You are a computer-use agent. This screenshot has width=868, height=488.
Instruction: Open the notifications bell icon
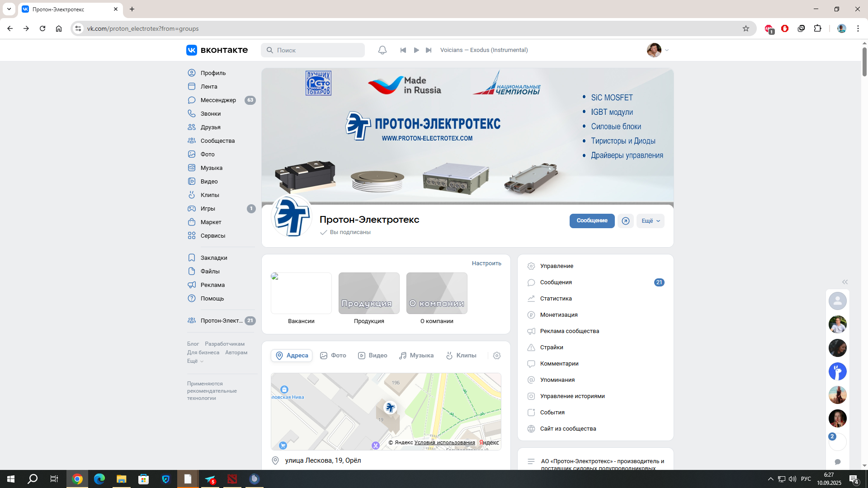click(382, 50)
